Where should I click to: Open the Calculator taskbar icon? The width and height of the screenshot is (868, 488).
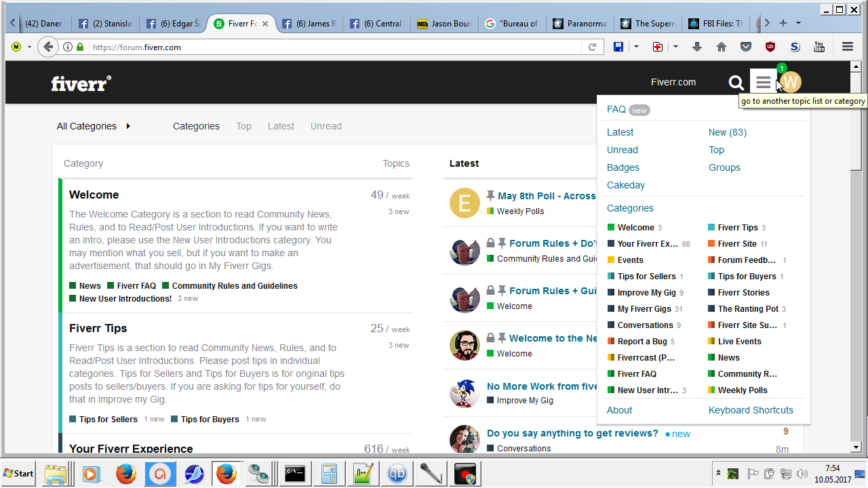click(x=330, y=474)
